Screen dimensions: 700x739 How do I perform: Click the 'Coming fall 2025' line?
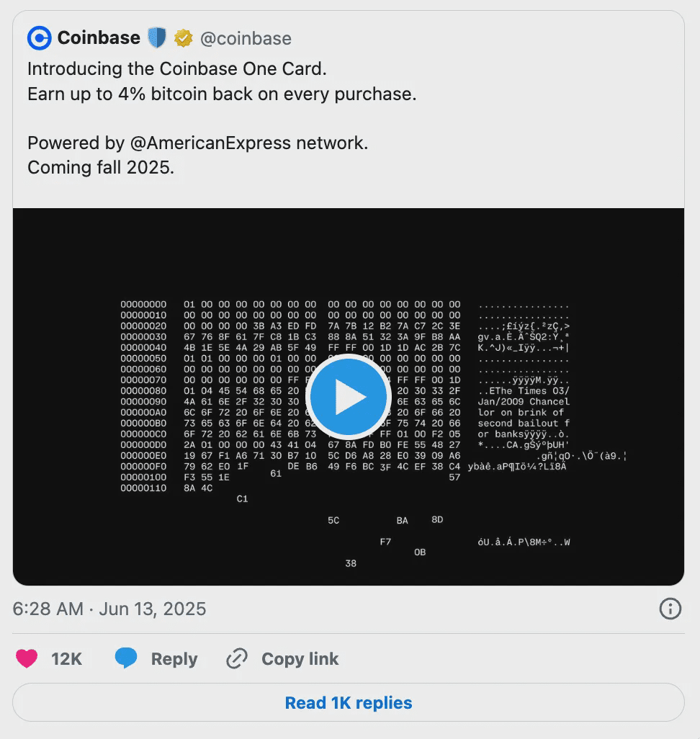tap(101, 167)
